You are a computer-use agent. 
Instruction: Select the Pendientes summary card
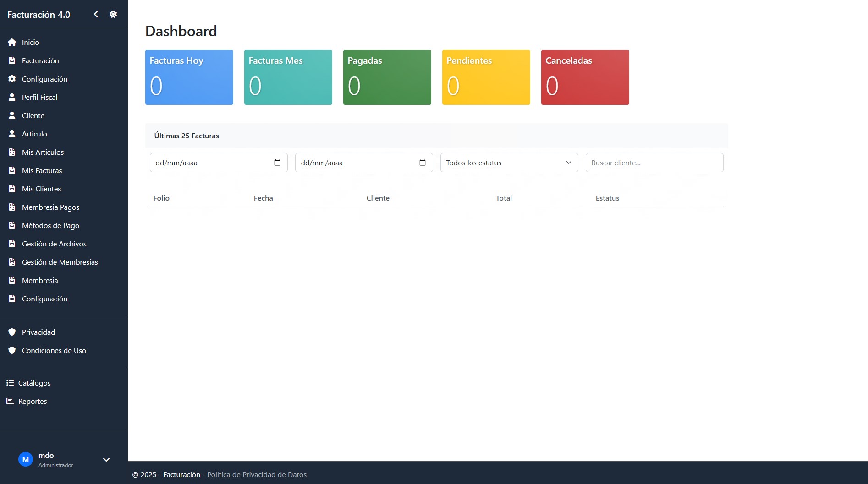485,77
